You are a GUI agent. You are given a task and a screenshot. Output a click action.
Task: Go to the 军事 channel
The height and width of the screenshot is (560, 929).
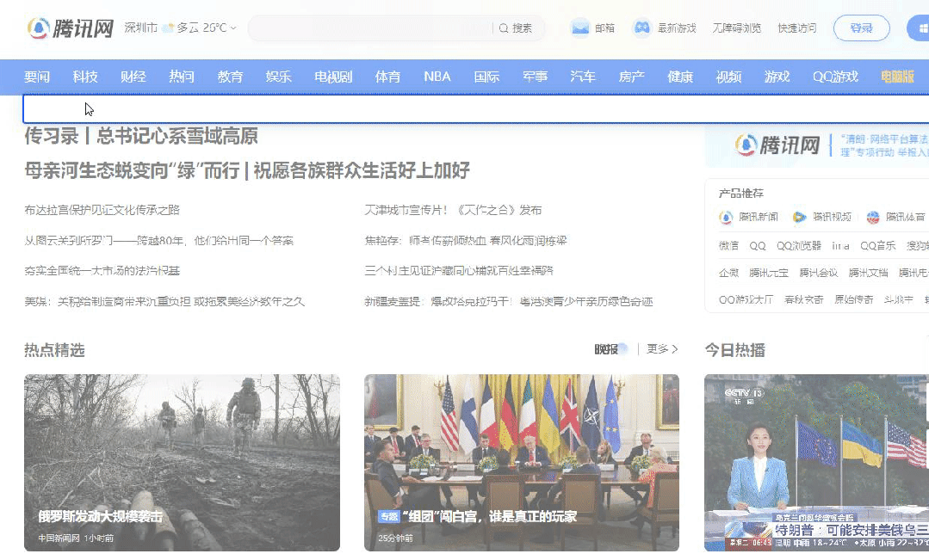[x=535, y=77]
